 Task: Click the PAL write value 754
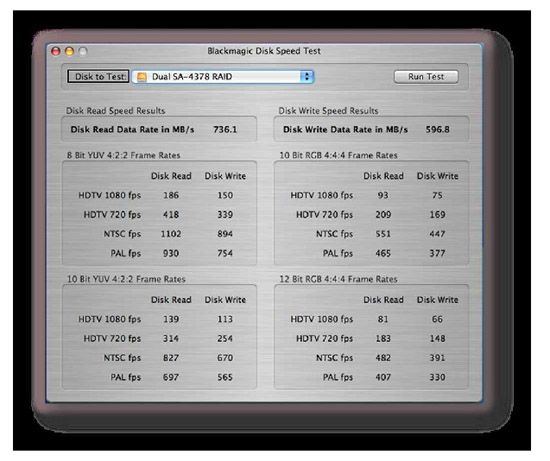point(225,253)
